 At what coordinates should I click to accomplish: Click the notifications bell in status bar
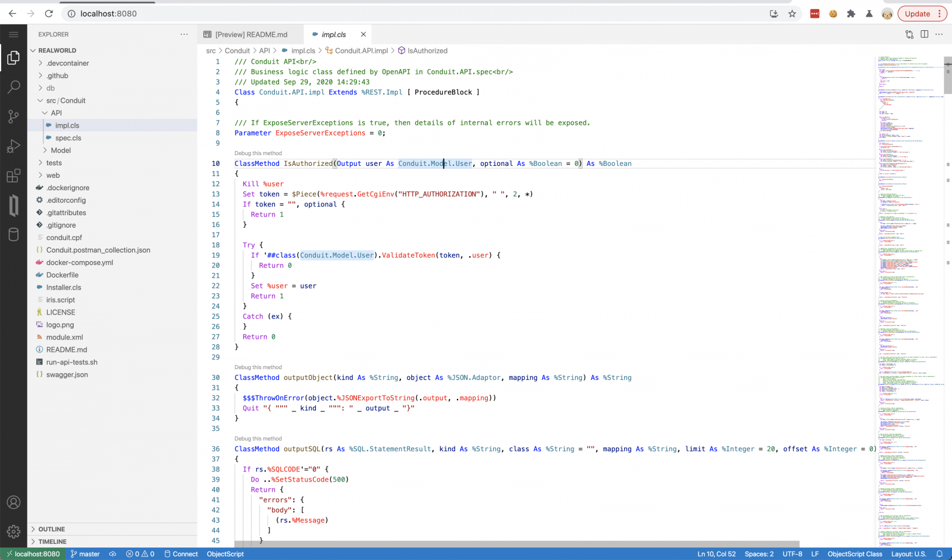940,554
